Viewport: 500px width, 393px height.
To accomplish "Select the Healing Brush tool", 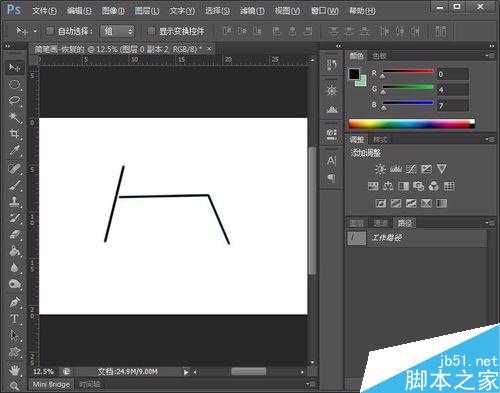I will [x=14, y=169].
